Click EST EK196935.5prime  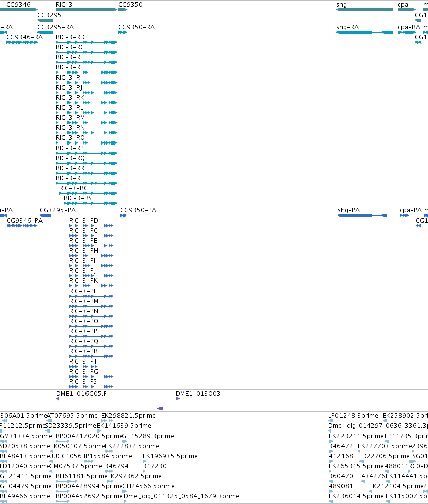144,461
